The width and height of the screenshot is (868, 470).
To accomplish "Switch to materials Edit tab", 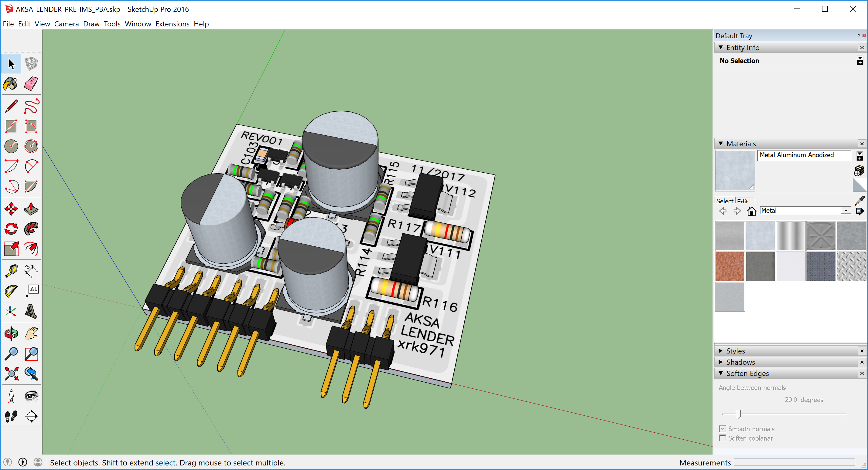I will [x=742, y=201].
